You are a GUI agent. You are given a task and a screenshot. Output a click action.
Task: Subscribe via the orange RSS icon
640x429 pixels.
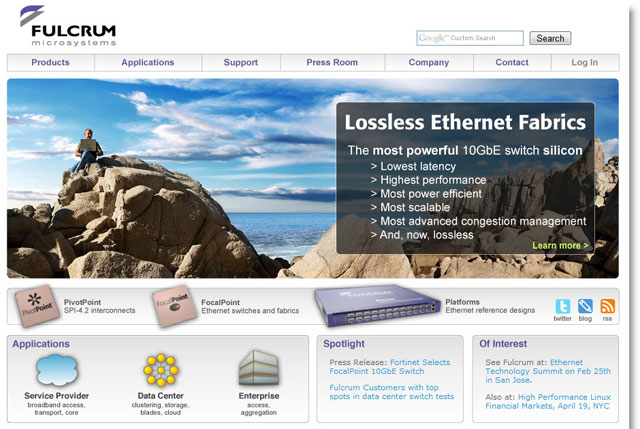point(607,306)
